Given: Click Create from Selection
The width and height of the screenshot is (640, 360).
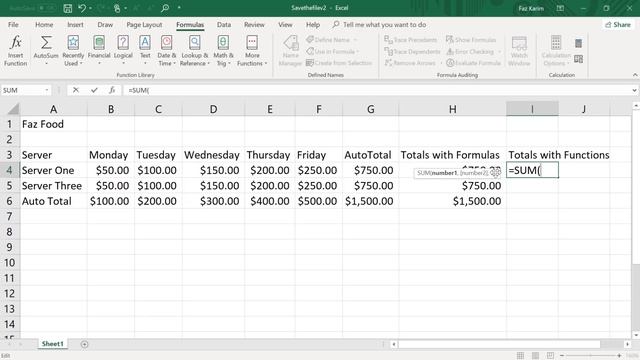Looking at the screenshot, I should [339, 63].
